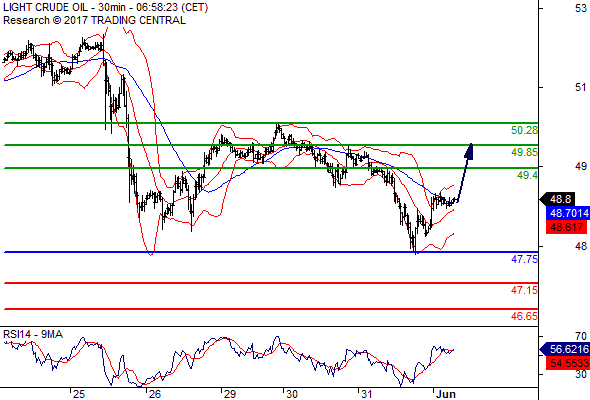Click the red 46.65 support label

coord(524,316)
